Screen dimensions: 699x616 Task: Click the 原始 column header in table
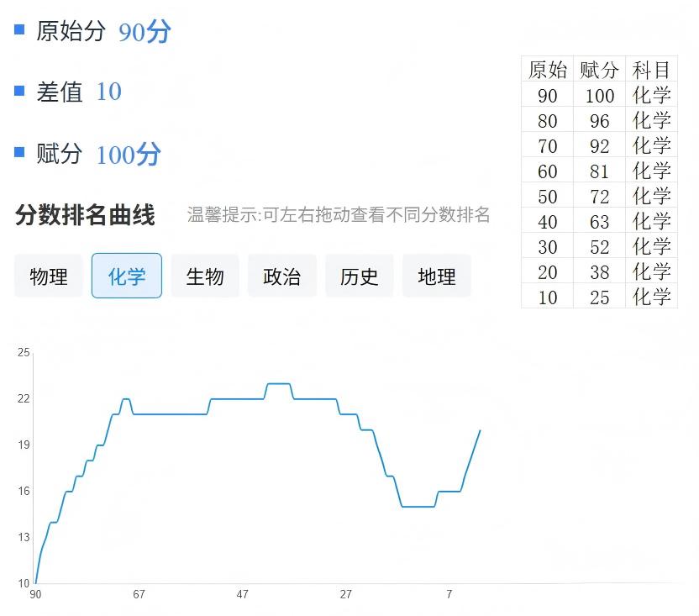[x=548, y=70]
